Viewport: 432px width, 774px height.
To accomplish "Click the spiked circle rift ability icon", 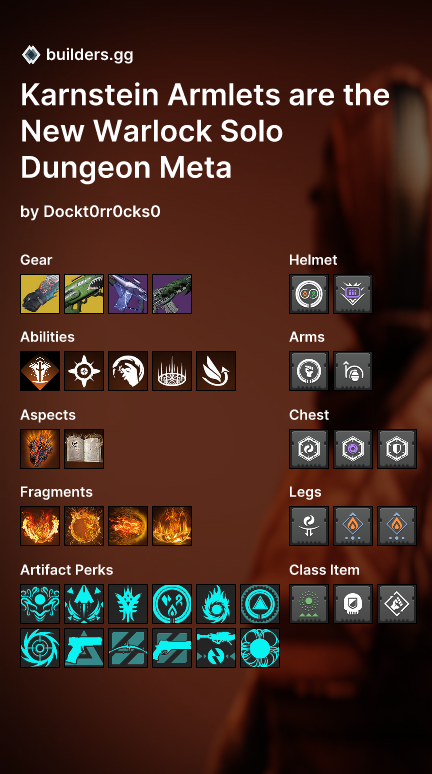I will (172, 371).
